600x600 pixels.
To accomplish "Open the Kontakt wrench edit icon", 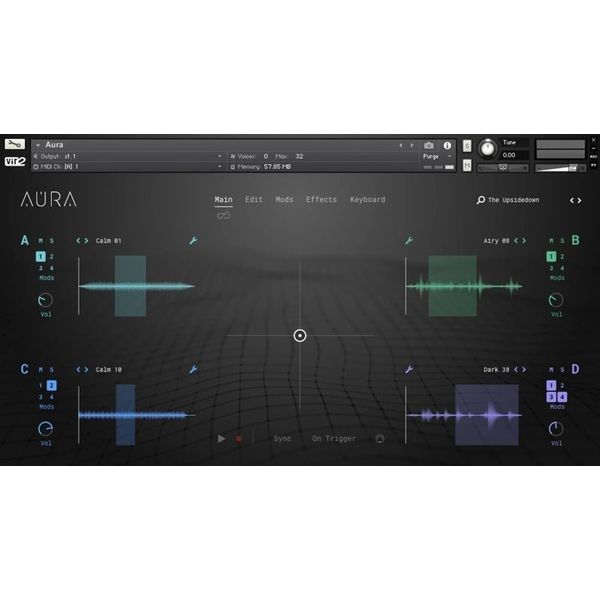I will click(x=15, y=144).
